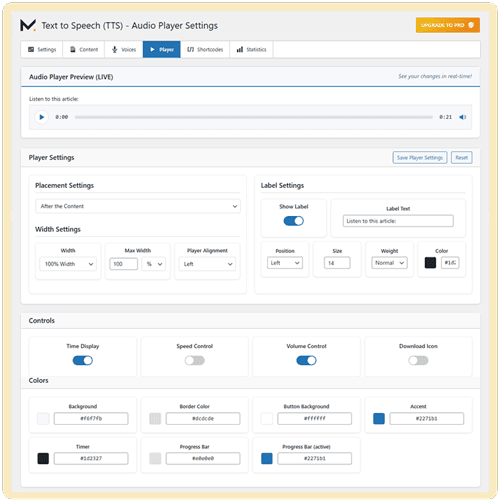Screen dimensions: 501x501
Task: Play the audio preview
Action: [42, 117]
